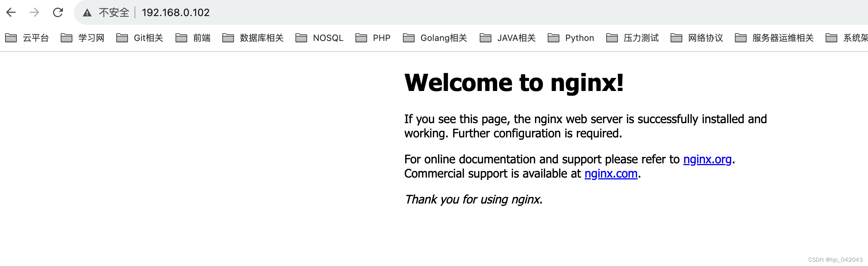Open the 前端 bookmark folder

pos(193,38)
